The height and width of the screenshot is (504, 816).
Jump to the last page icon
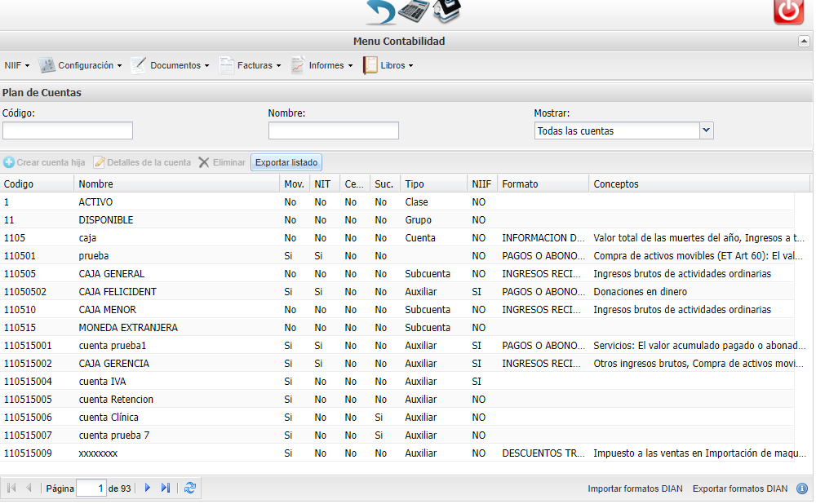166,488
